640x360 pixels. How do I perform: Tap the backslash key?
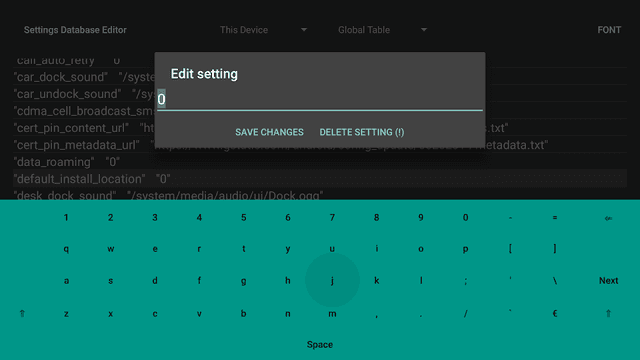pyautogui.click(x=555, y=280)
